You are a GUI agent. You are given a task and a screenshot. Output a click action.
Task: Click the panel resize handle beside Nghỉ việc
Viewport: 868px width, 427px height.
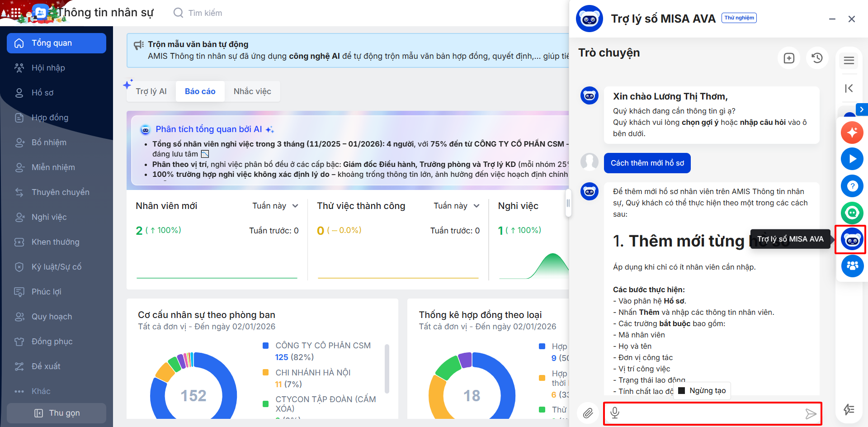(568, 204)
